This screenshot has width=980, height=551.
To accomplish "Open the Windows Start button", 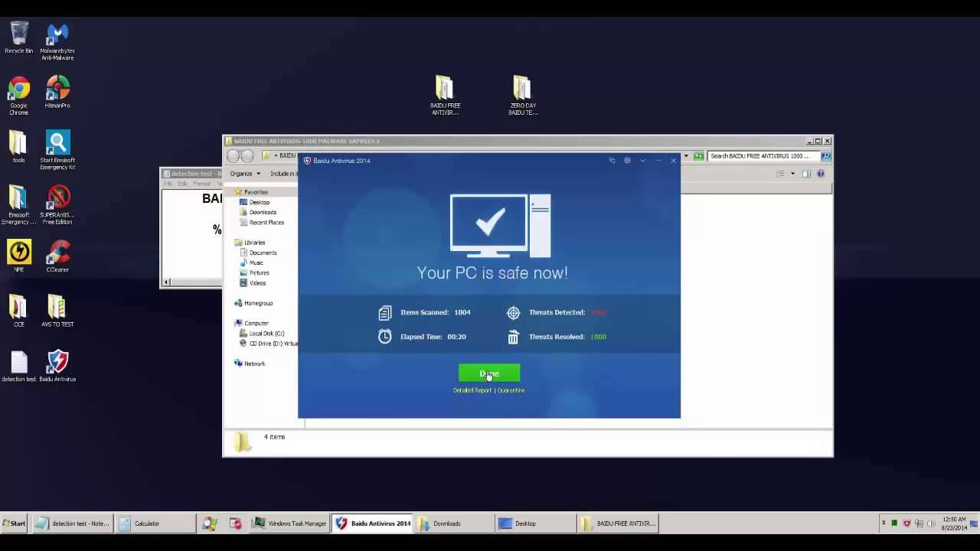I will click(14, 523).
